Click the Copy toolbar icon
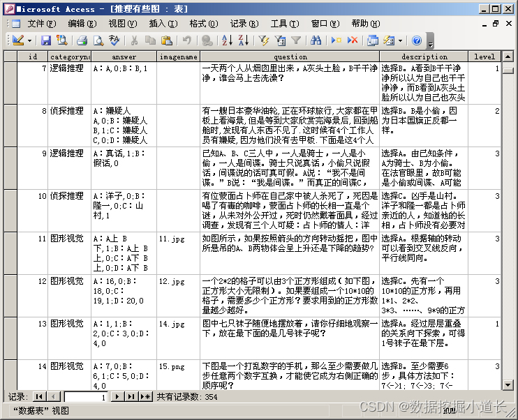The image size is (518, 420). pos(150,40)
